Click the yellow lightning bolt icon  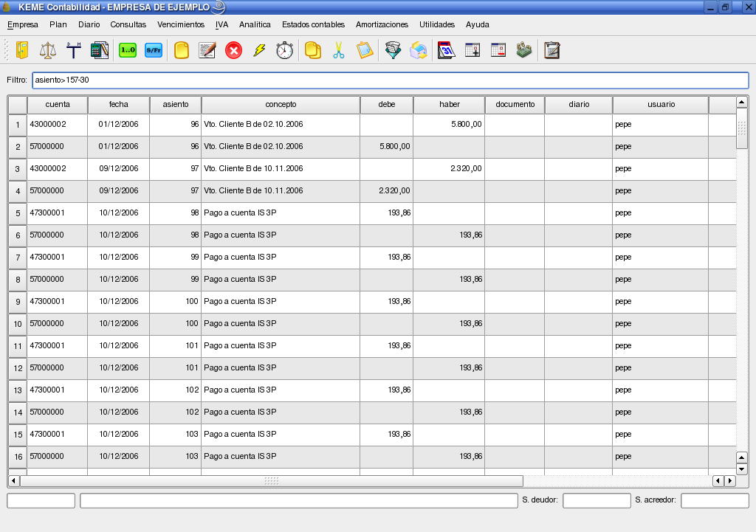tap(259, 50)
